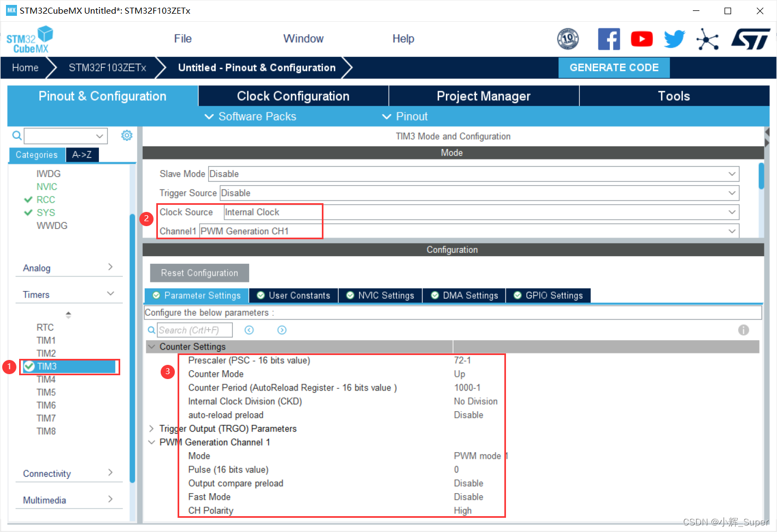This screenshot has width=777, height=532.
Task: Click the Counter Period value 1000-1
Action: pyautogui.click(x=467, y=388)
